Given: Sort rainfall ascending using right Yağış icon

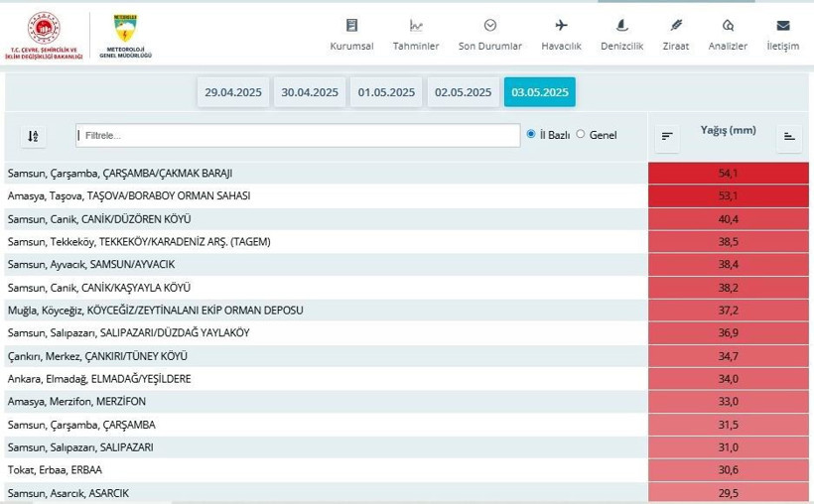Looking at the screenshot, I should point(789,137).
